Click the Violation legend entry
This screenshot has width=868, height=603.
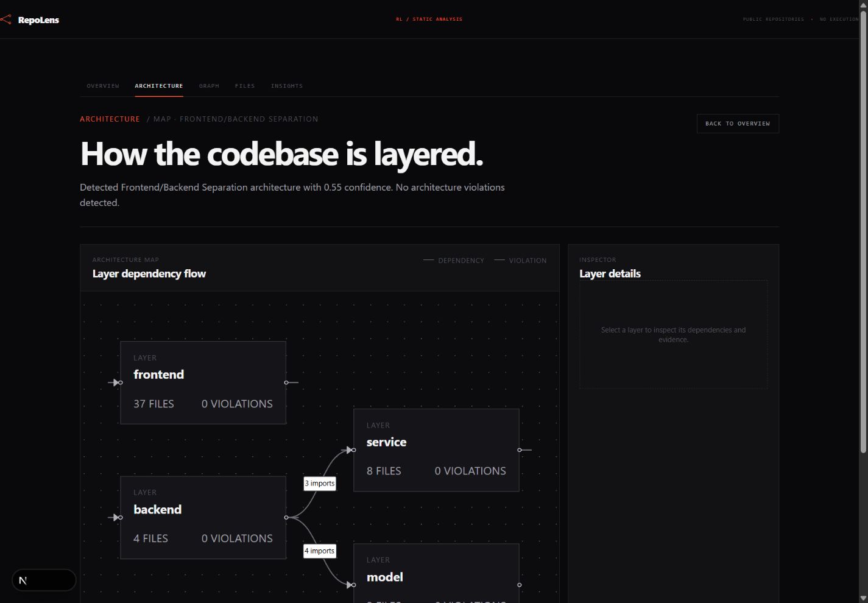coord(520,261)
